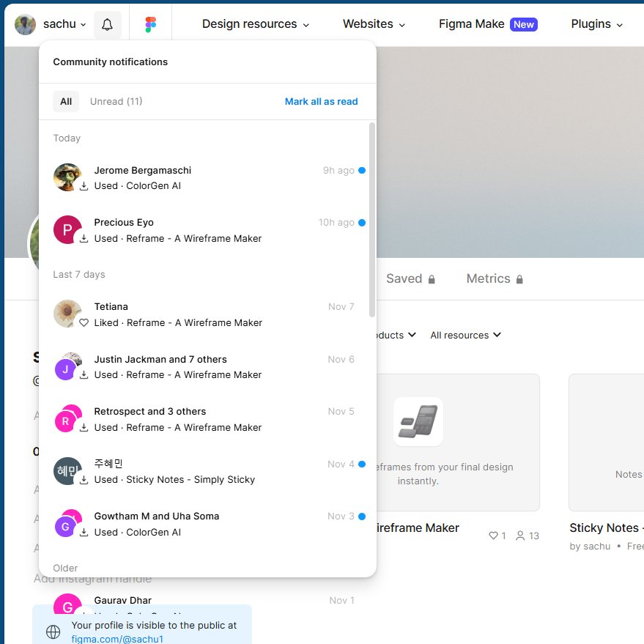This screenshot has height=644, width=644.
Task: Open Gowtham M and Uha Soma notification
Action: pyautogui.click(x=207, y=524)
